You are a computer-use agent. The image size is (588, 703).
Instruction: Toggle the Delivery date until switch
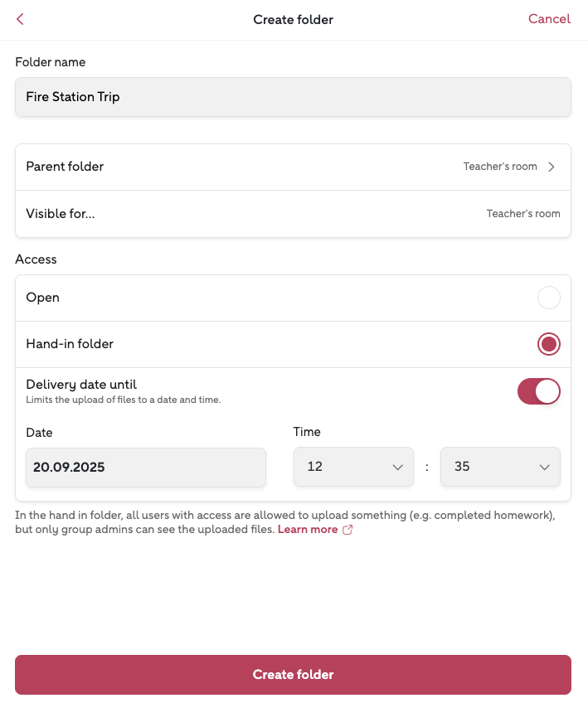click(538, 391)
